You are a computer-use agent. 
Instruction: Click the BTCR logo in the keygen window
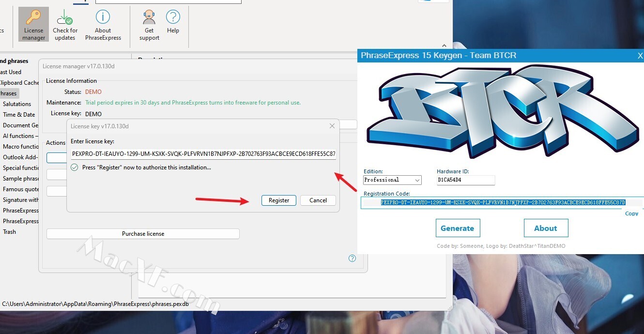tap(503, 111)
